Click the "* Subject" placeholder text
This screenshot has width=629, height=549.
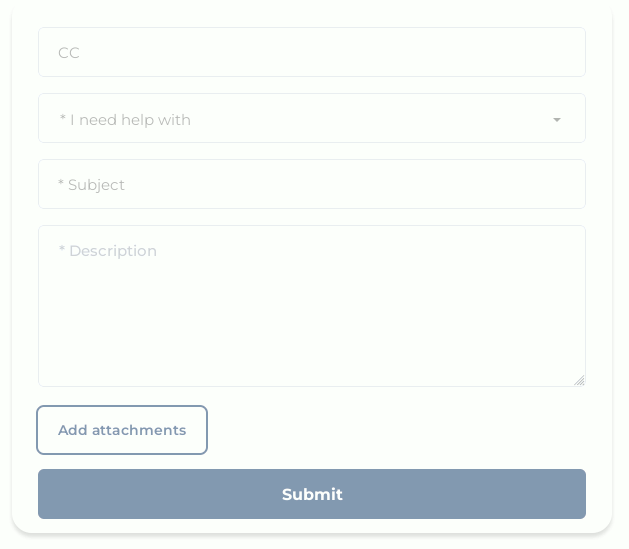click(x=92, y=185)
